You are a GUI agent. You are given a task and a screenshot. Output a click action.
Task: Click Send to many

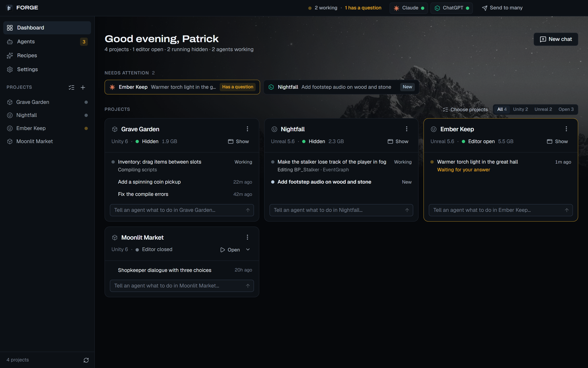tap(502, 8)
